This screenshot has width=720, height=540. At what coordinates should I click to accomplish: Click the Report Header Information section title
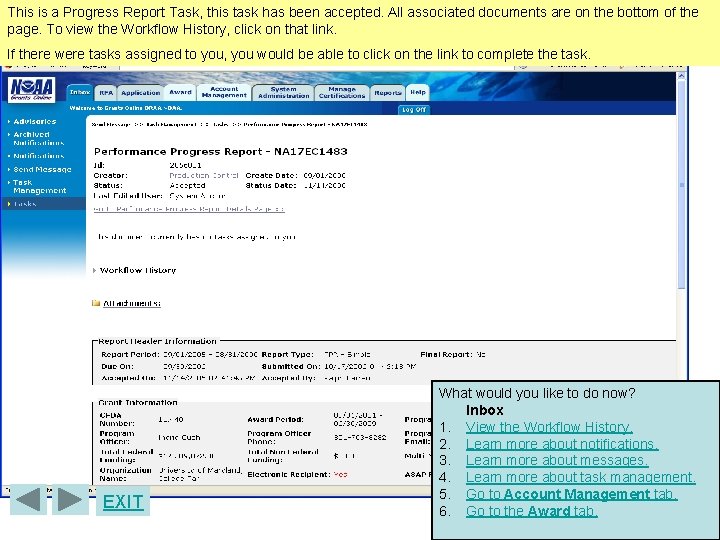click(x=157, y=341)
